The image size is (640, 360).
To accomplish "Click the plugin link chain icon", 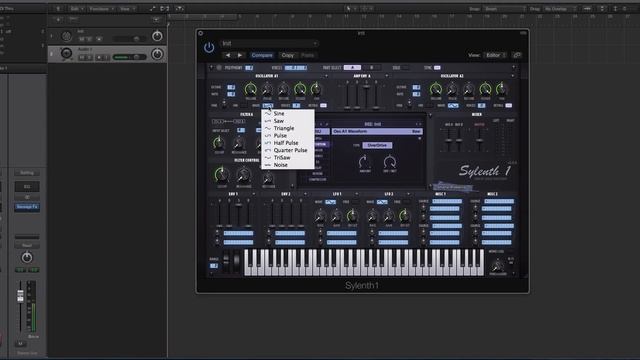I will pyautogui.click(x=517, y=55).
